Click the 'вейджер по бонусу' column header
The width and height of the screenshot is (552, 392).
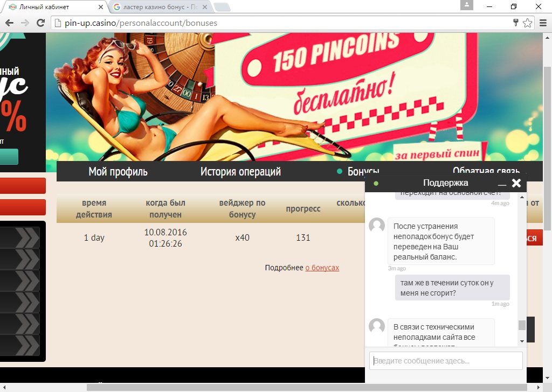[242, 208]
